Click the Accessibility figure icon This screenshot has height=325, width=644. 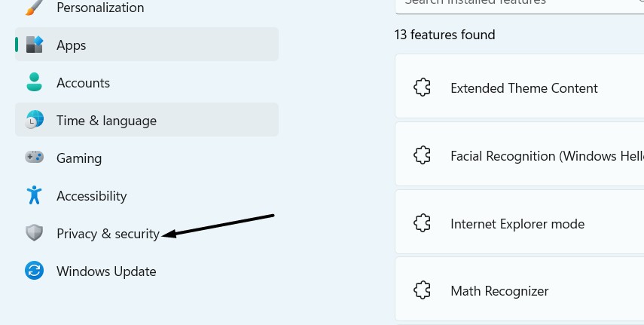coord(35,196)
